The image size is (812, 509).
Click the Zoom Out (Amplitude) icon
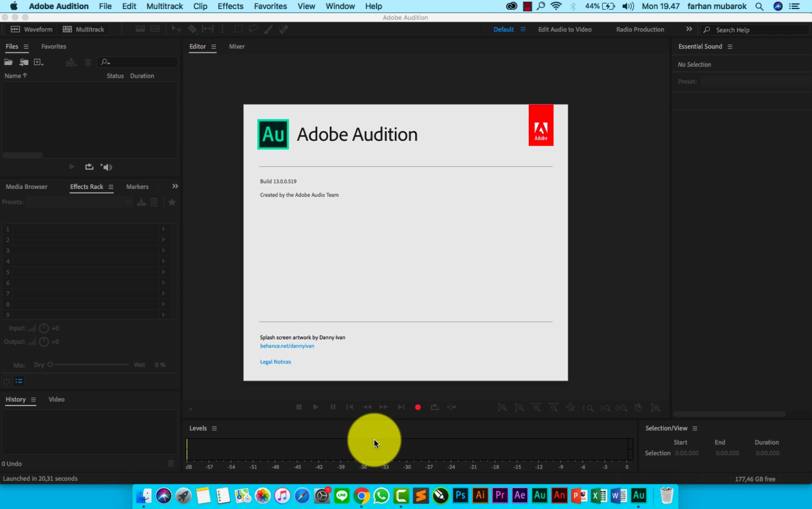pos(520,408)
